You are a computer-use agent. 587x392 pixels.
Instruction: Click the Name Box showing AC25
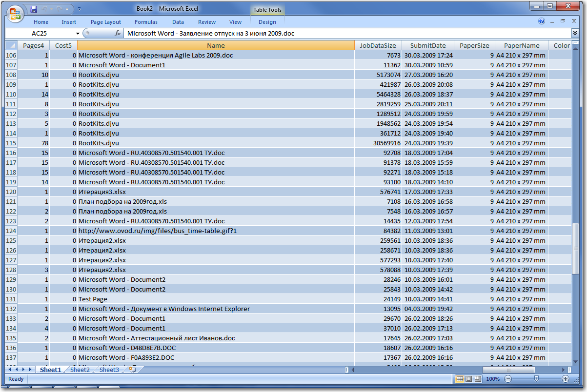pyautogui.click(x=40, y=33)
